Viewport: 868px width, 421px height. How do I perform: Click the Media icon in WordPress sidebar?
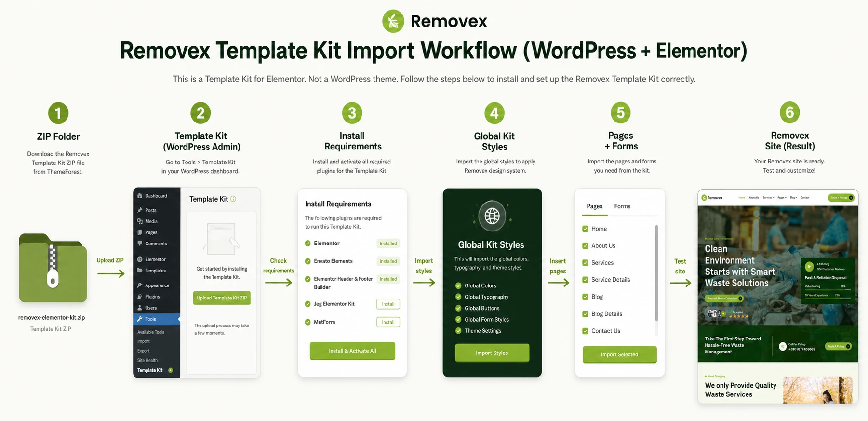pos(140,221)
